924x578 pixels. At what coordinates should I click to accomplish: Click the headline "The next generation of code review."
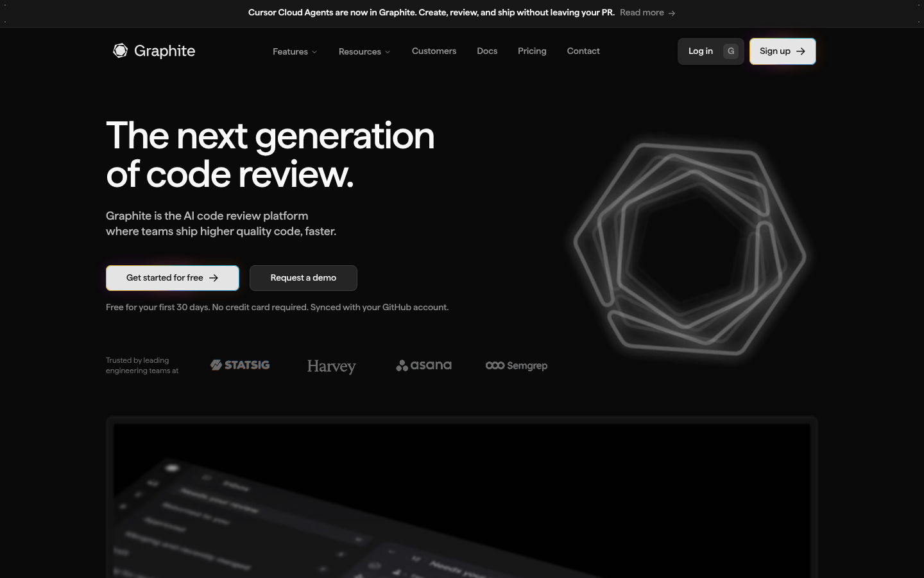point(270,155)
